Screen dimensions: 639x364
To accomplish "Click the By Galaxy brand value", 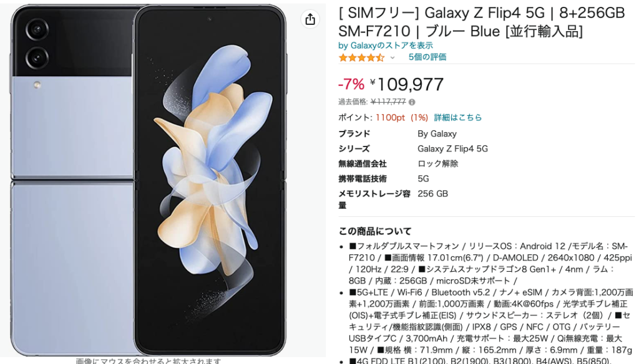I will point(437,133).
